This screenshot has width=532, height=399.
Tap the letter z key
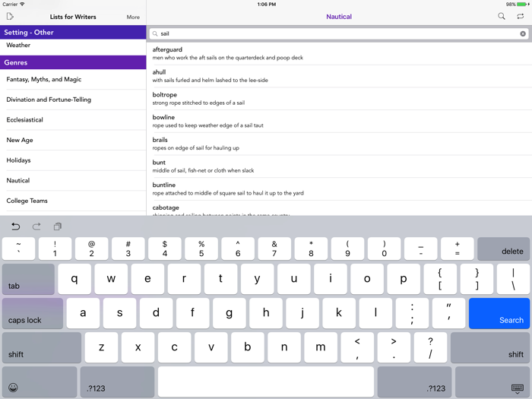coord(101,347)
